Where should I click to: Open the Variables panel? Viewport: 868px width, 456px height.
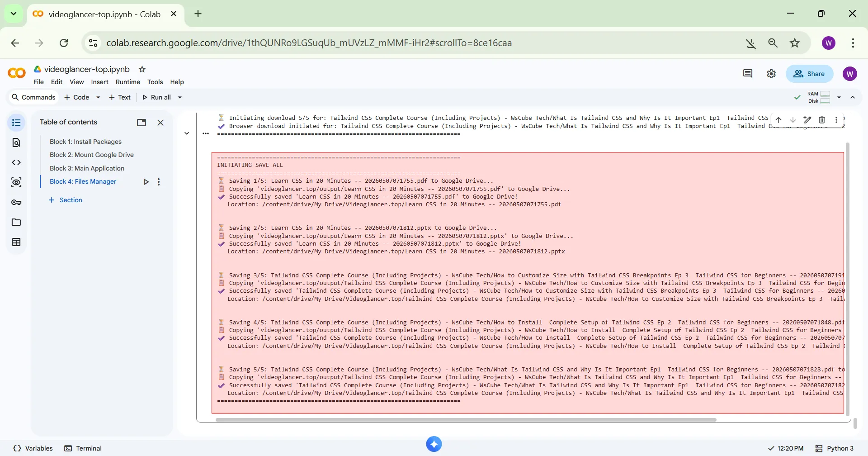[x=33, y=448]
